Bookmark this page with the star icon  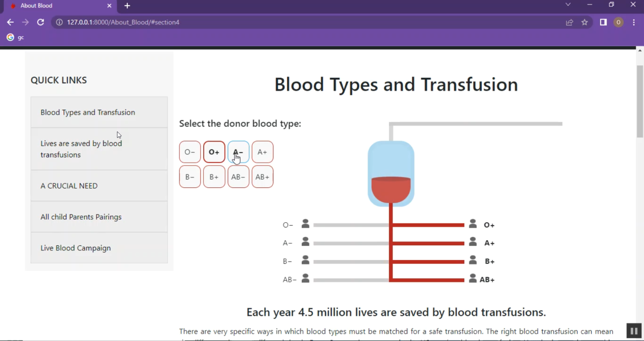[584, 22]
